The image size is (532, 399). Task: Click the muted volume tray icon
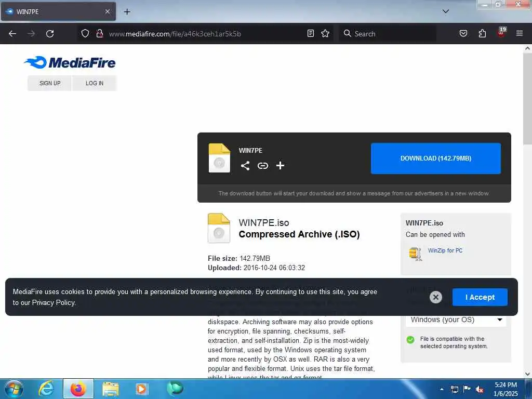coord(480,389)
